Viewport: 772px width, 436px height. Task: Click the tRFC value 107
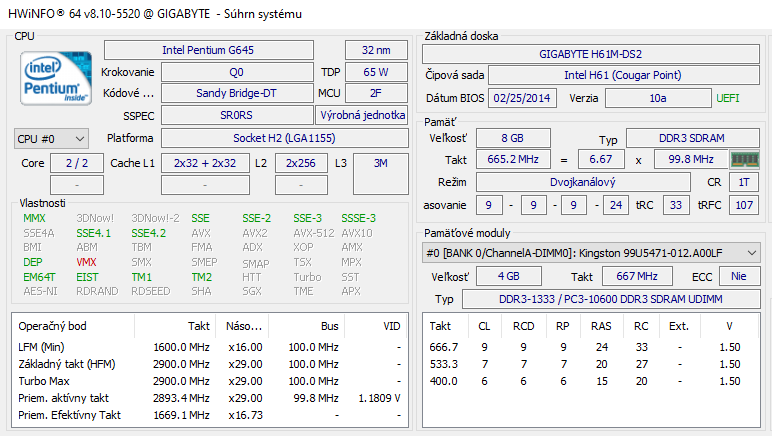point(744,205)
